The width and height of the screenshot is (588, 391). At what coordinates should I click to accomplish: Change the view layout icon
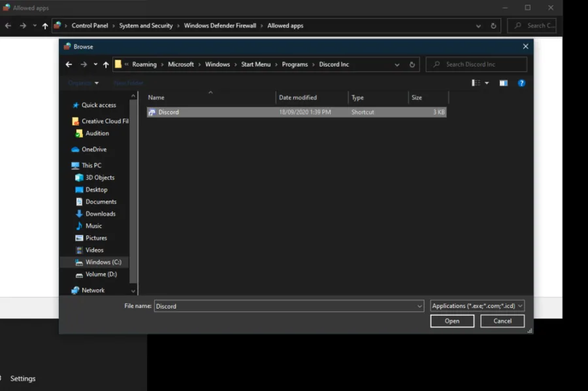[476, 83]
